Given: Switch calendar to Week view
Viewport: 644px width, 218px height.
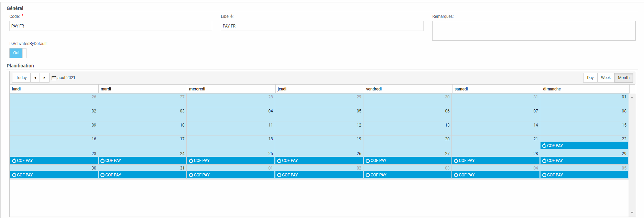Looking at the screenshot, I should pos(605,78).
